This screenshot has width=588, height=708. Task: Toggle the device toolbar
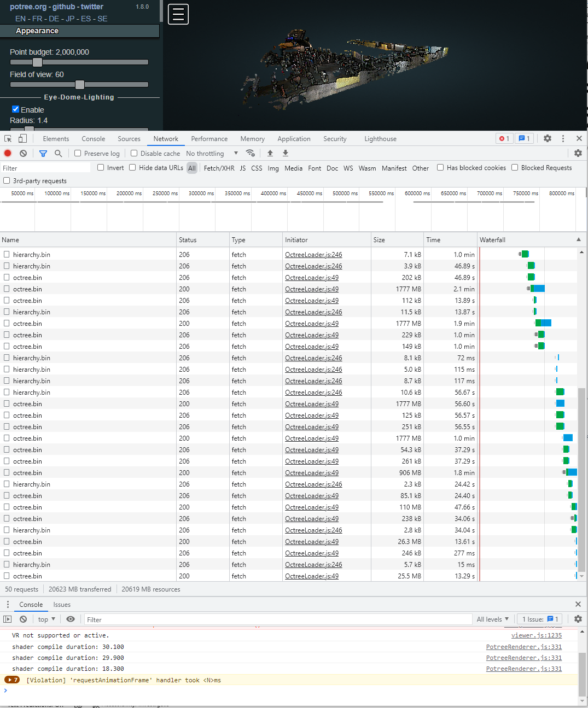click(22, 138)
